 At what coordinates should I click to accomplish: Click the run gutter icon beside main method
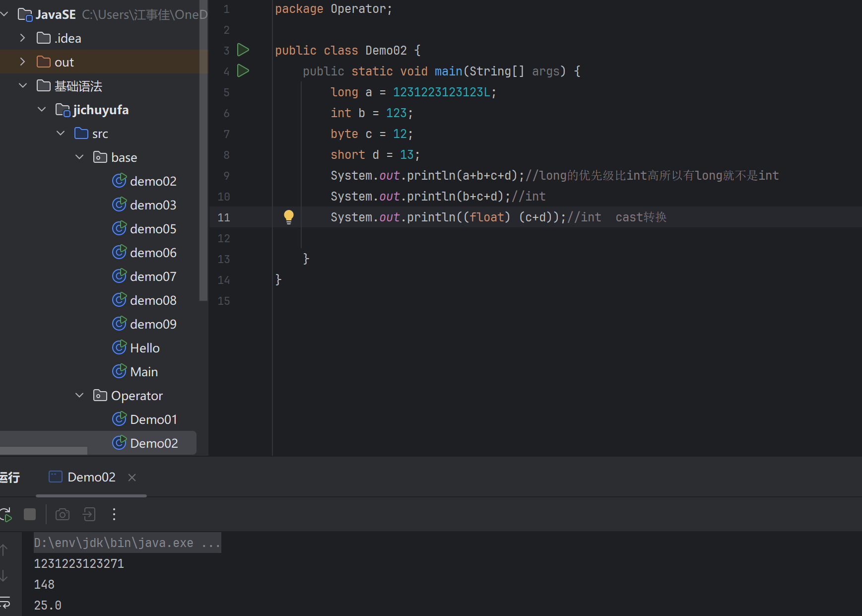[x=243, y=71]
